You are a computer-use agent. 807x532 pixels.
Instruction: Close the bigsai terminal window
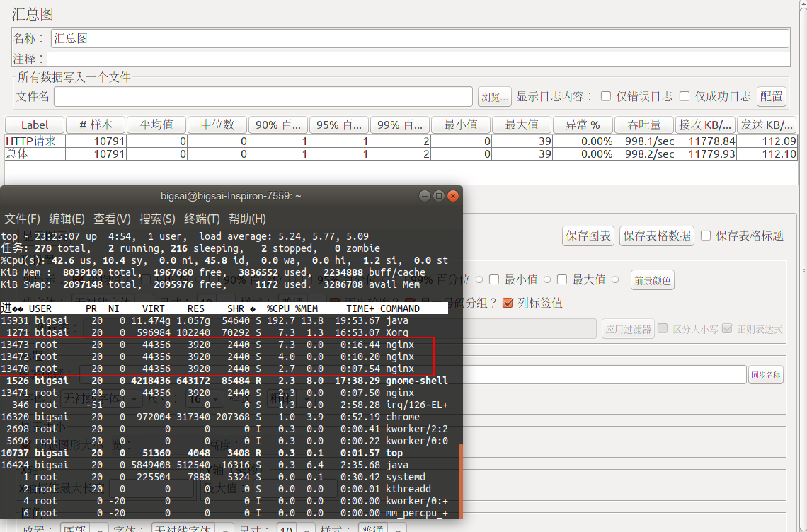[453, 195]
